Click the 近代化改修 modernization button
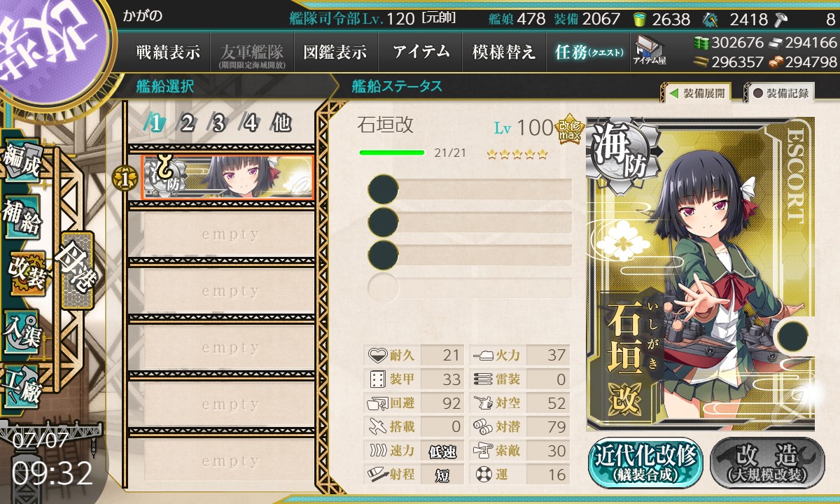 coord(645,463)
